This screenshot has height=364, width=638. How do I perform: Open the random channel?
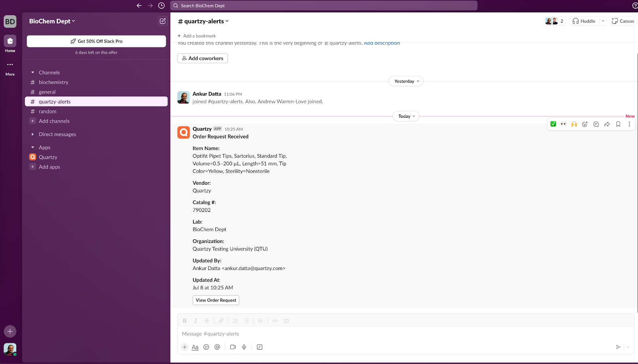(x=96, y=112)
